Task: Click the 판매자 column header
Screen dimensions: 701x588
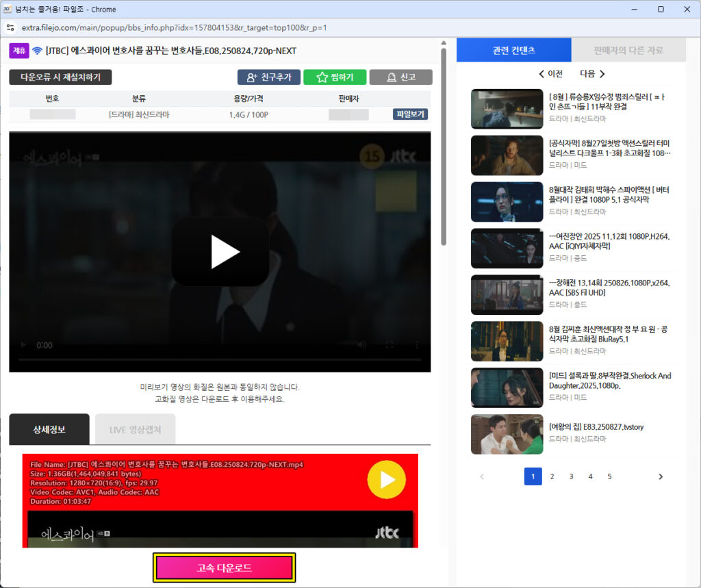Action: (x=348, y=99)
